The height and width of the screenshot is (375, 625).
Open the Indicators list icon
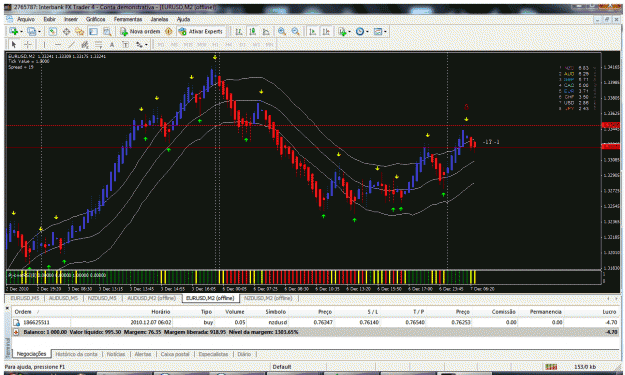342,31
